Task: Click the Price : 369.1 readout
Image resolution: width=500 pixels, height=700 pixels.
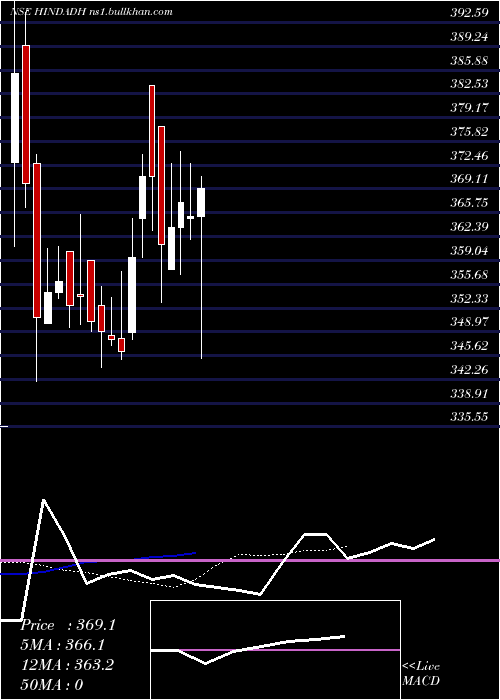Action: (x=68, y=625)
